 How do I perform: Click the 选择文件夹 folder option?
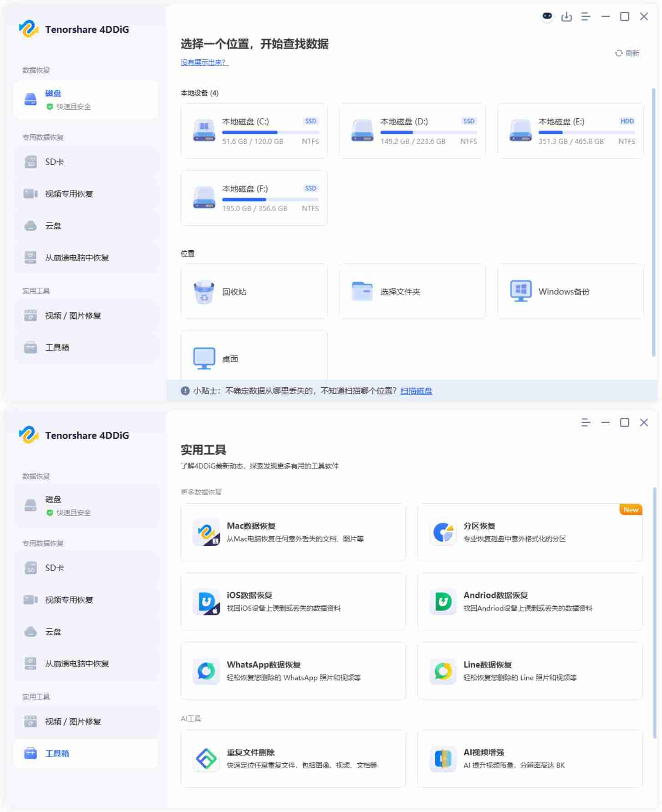412,291
